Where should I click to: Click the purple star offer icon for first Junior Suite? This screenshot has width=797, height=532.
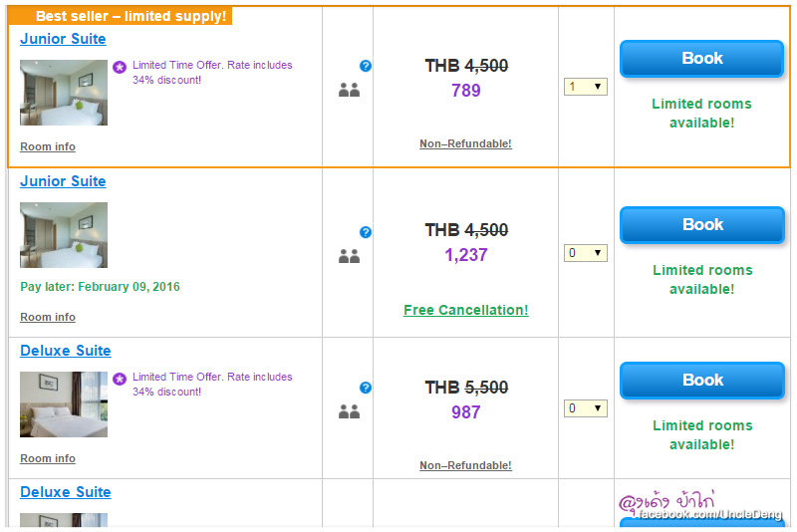coord(120,67)
